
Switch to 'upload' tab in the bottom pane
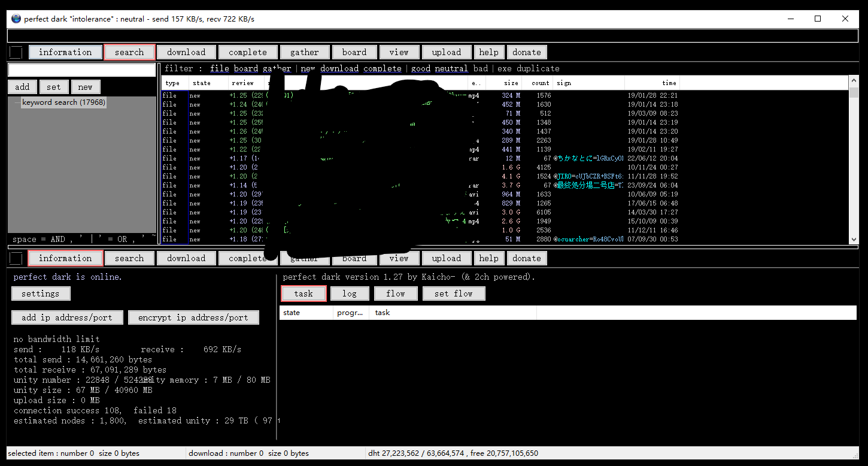[447, 258]
